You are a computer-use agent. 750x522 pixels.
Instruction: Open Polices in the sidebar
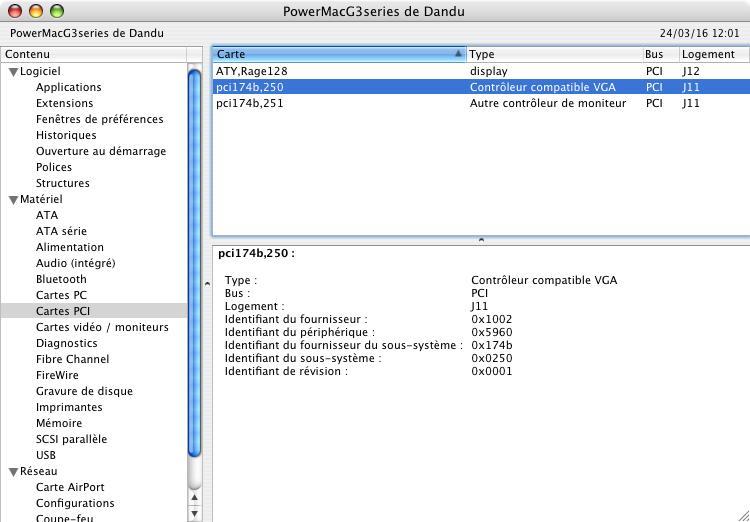click(x=54, y=167)
